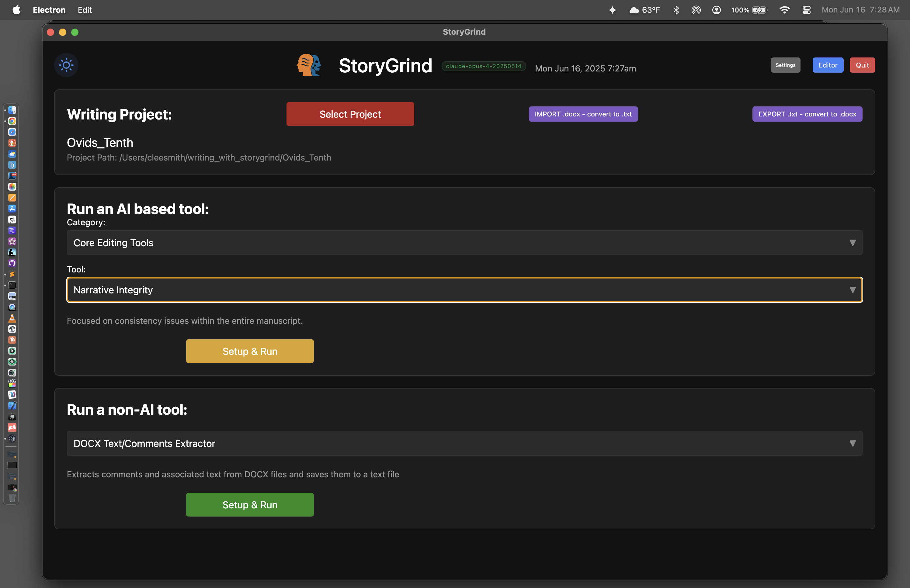
Task: Open DuckDuckGo browser from the dock
Action: [12, 143]
